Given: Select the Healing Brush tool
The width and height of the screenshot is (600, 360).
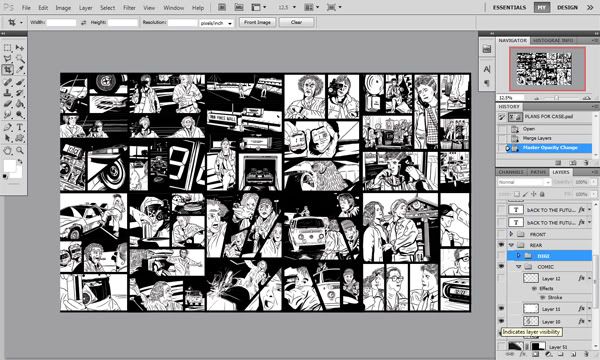Looking at the screenshot, I should [x=8, y=82].
